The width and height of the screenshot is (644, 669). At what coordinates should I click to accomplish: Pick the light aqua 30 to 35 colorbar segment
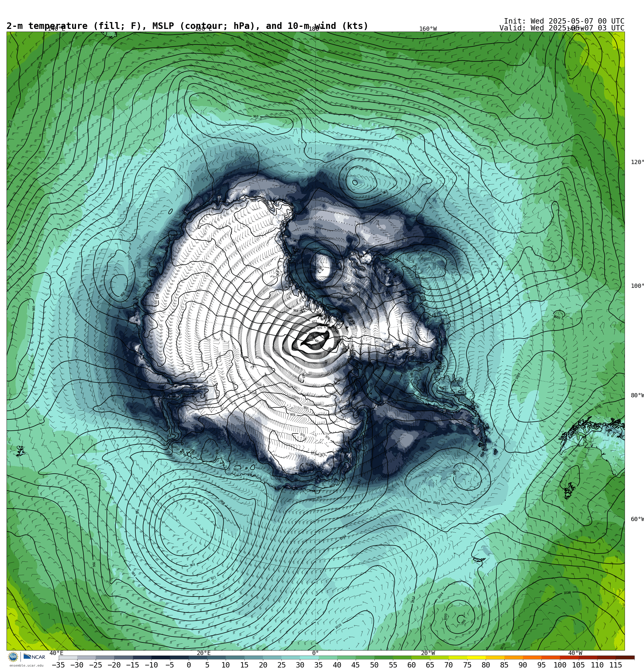point(309,657)
